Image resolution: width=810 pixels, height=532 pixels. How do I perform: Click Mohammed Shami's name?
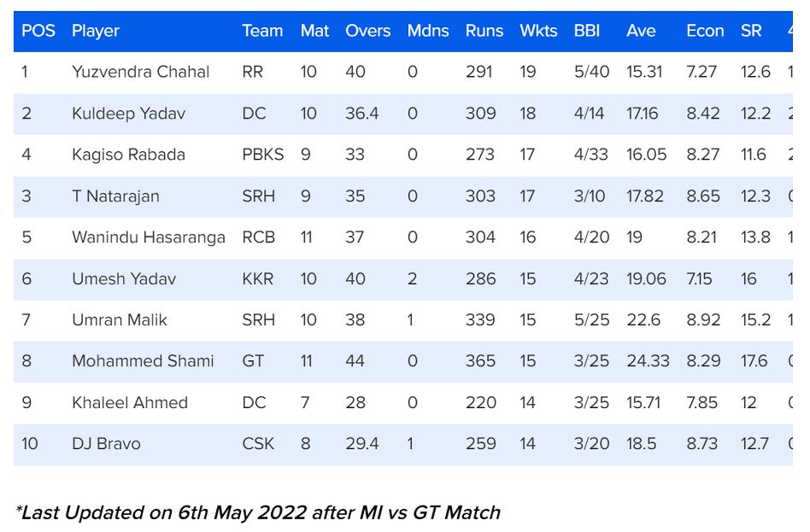click(x=143, y=361)
